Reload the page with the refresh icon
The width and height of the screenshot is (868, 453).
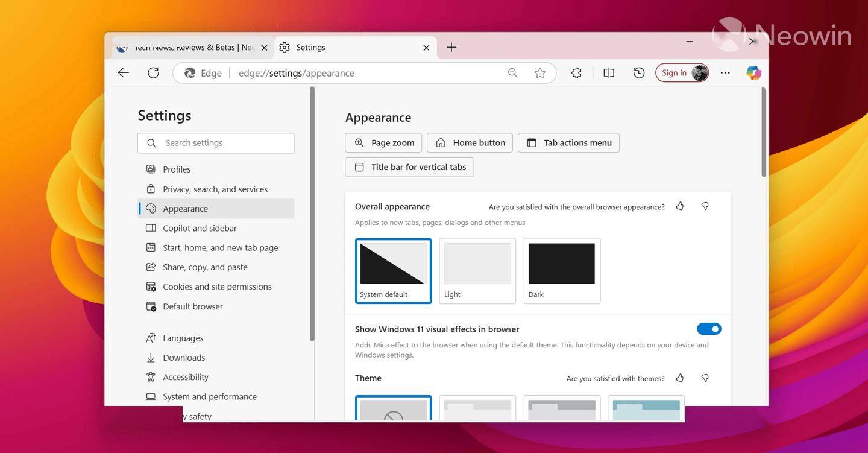click(153, 73)
